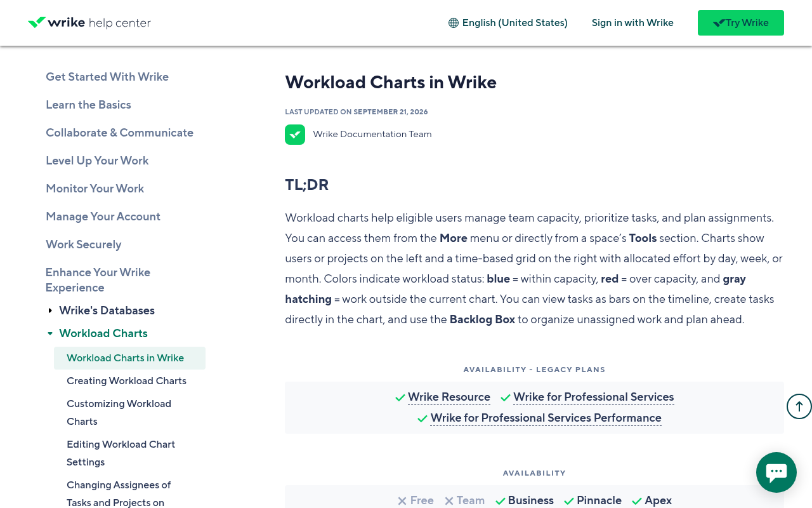
Task: Click the Free plan label
Action: [x=422, y=500]
